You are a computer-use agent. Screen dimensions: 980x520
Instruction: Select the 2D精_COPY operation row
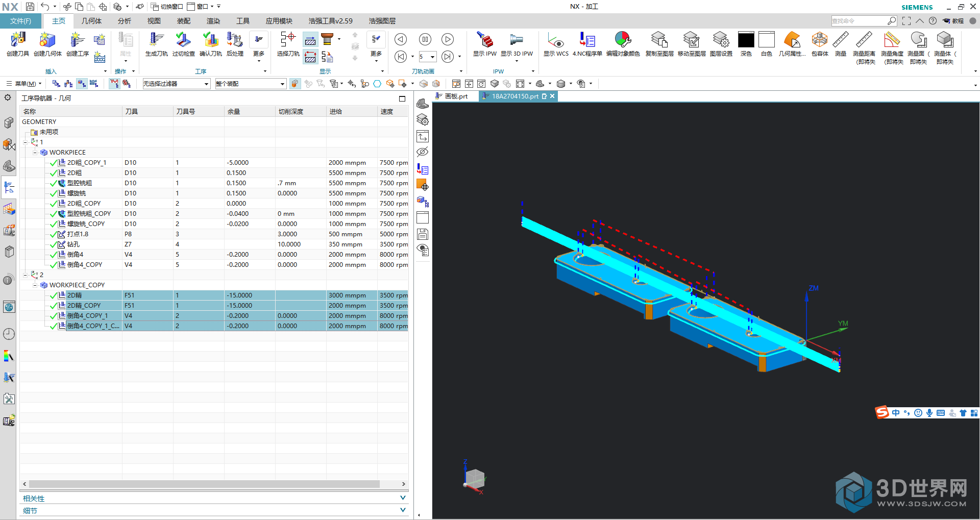[214, 306]
